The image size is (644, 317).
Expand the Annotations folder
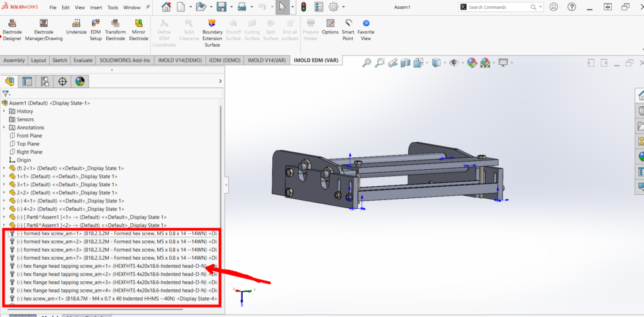coord(4,128)
